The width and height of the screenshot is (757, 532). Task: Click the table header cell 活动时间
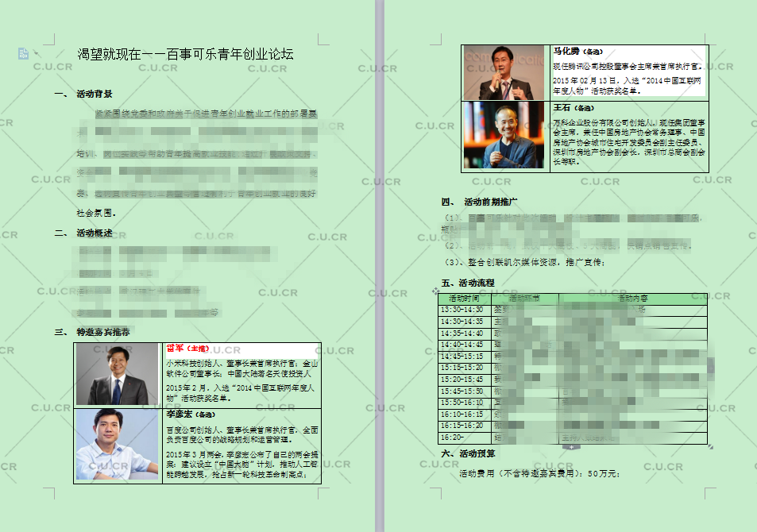point(464,299)
